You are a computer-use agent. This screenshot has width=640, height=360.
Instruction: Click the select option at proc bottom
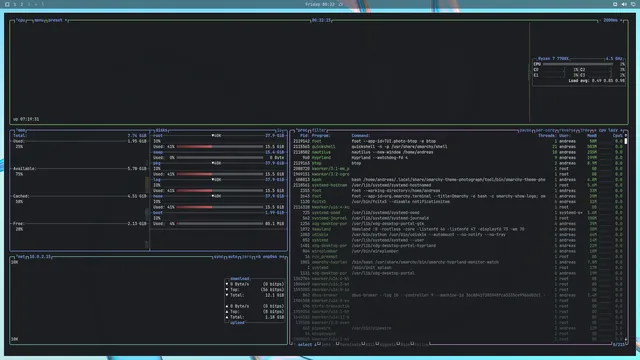pos(305,344)
